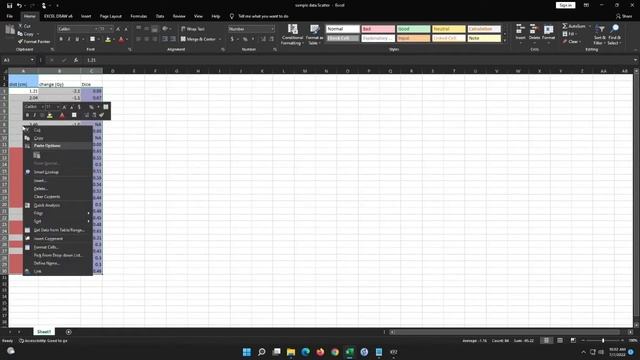The width and height of the screenshot is (640, 360).
Task: Expand the formula bar
Action: (635, 60)
